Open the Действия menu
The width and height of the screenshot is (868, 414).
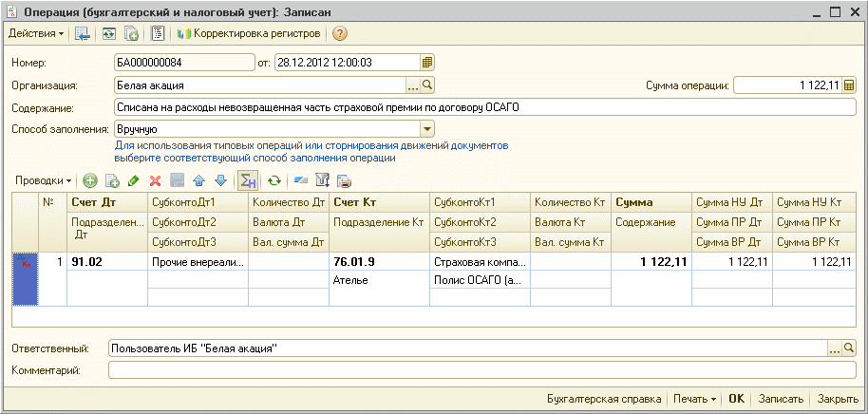(36, 33)
